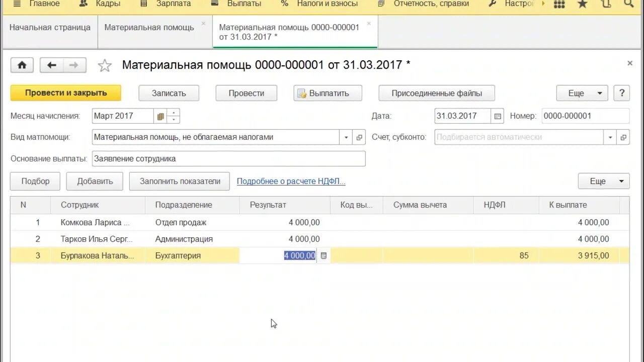The height and width of the screenshot is (362, 644).
Task: Open Кадры section menu
Action: (x=100, y=4)
